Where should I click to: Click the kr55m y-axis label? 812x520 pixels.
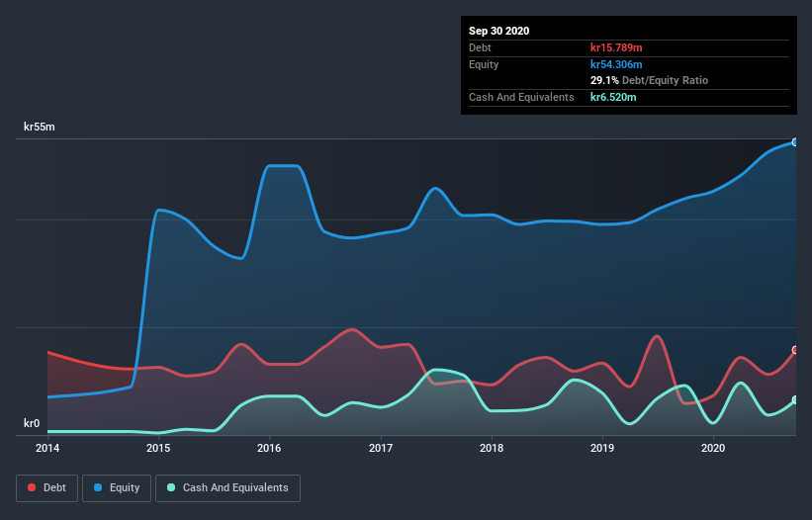click(40, 127)
